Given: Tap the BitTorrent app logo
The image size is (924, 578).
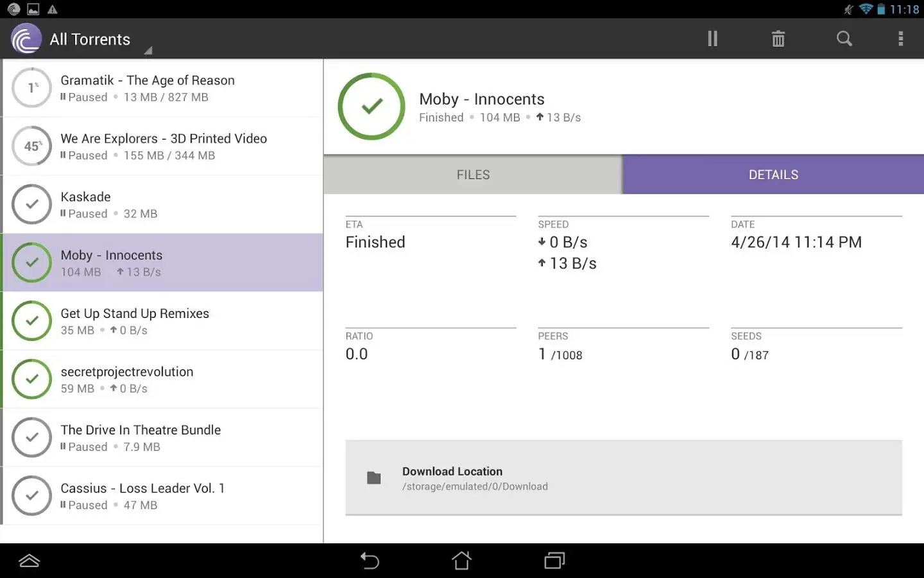Looking at the screenshot, I should [x=26, y=39].
